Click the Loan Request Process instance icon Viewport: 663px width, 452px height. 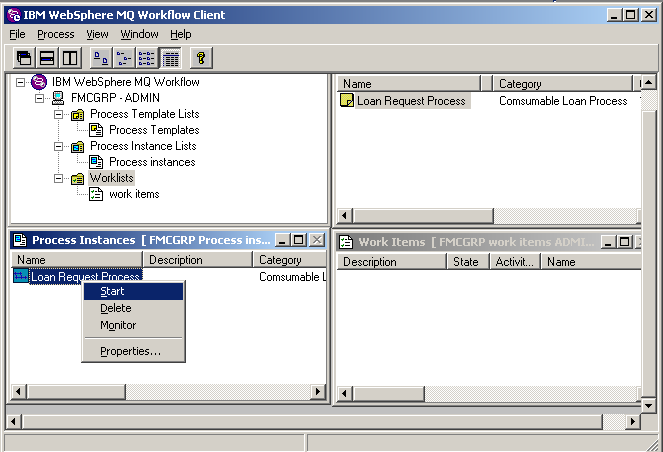[x=21, y=276]
